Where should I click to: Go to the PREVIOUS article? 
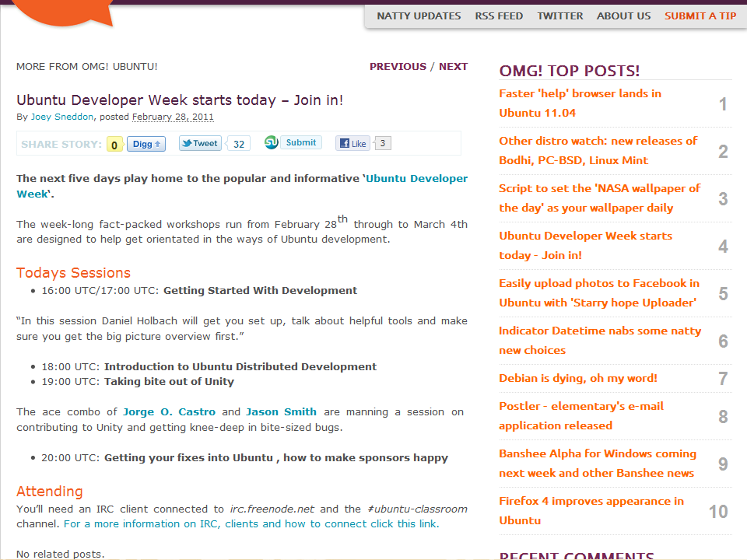coord(398,66)
